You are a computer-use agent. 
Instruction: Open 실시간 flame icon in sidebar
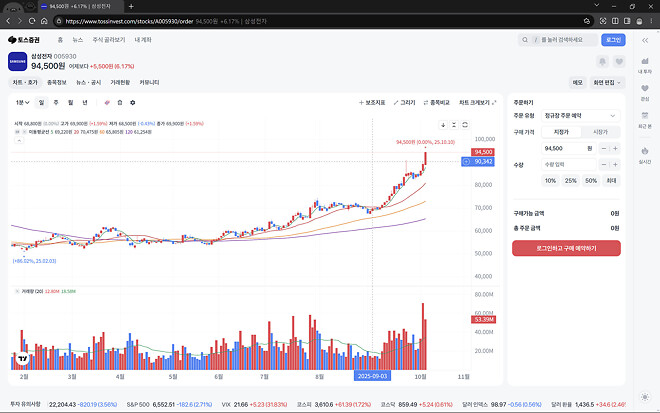pos(644,154)
